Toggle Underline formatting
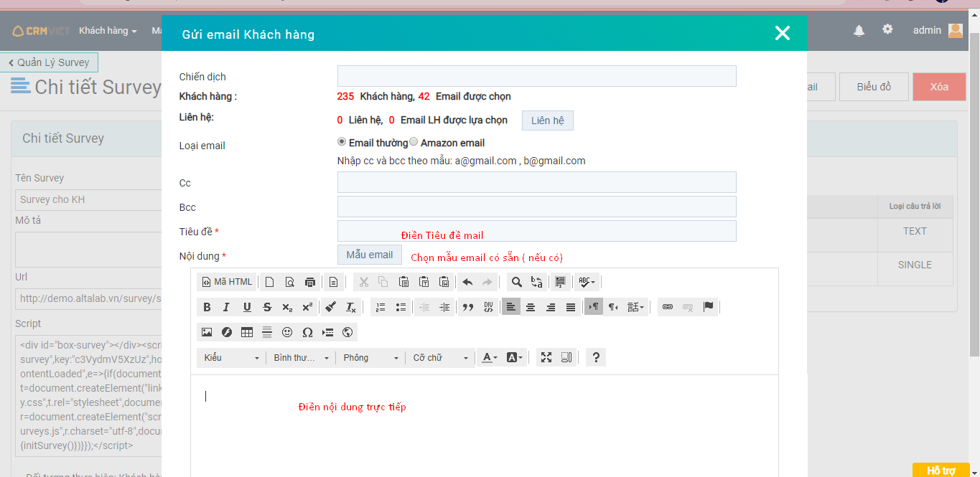This screenshot has height=477, width=980. point(247,307)
